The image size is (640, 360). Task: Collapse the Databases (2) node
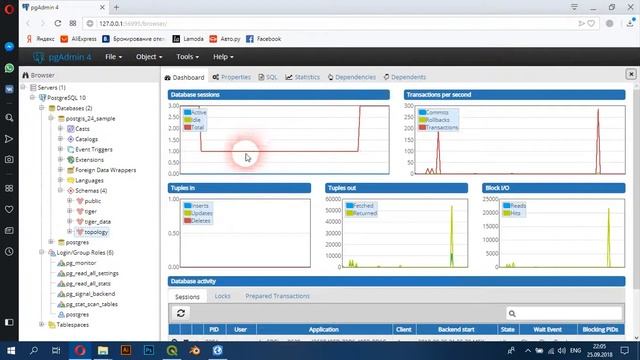[42, 108]
